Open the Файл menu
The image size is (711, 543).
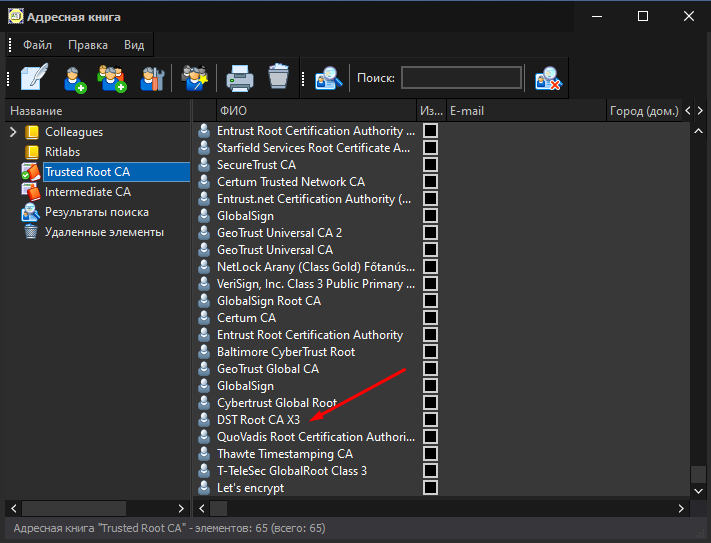(x=38, y=45)
